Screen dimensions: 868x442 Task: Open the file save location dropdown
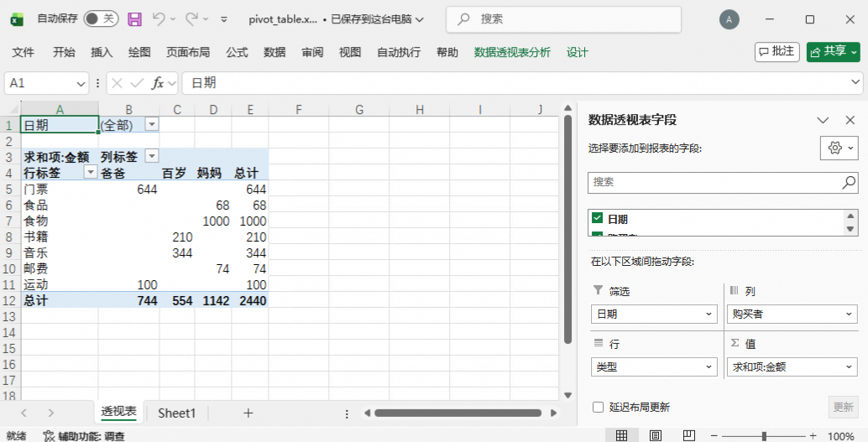pyautogui.click(x=420, y=19)
